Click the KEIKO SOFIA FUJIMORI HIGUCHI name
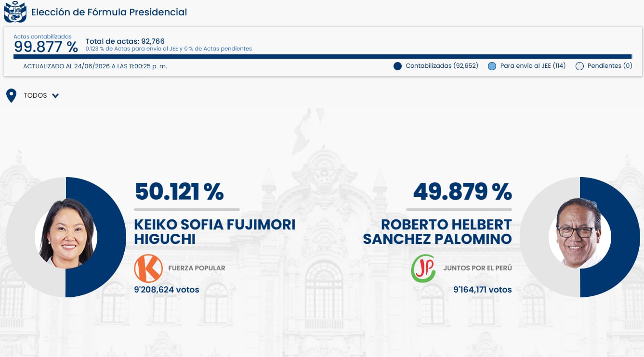This screenshot has width=644, height=357. tap(214, 231)
